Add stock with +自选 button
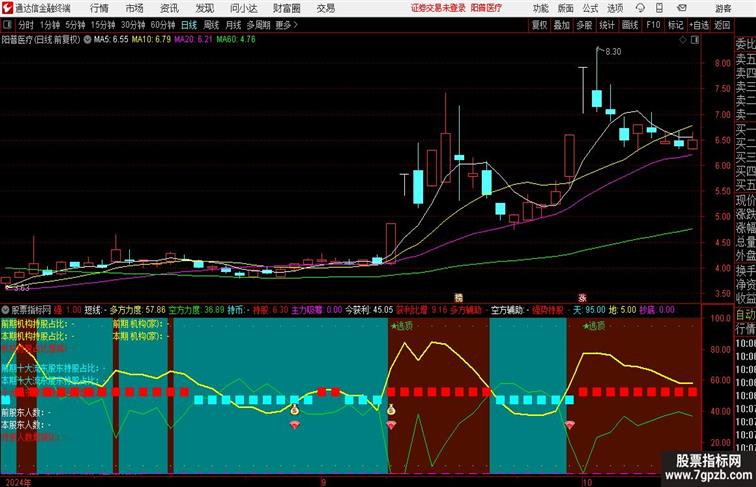The height and width of the screenshot is (487, 756). [x=699, y=25]
